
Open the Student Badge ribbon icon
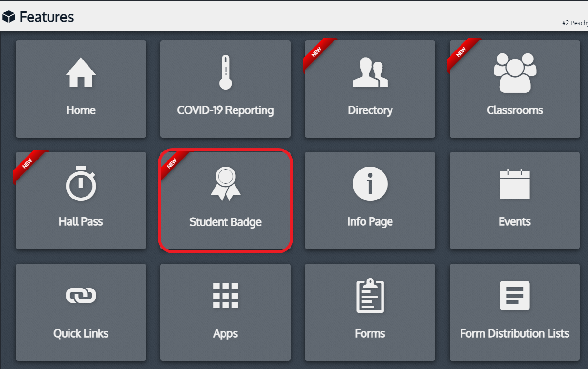225,184
